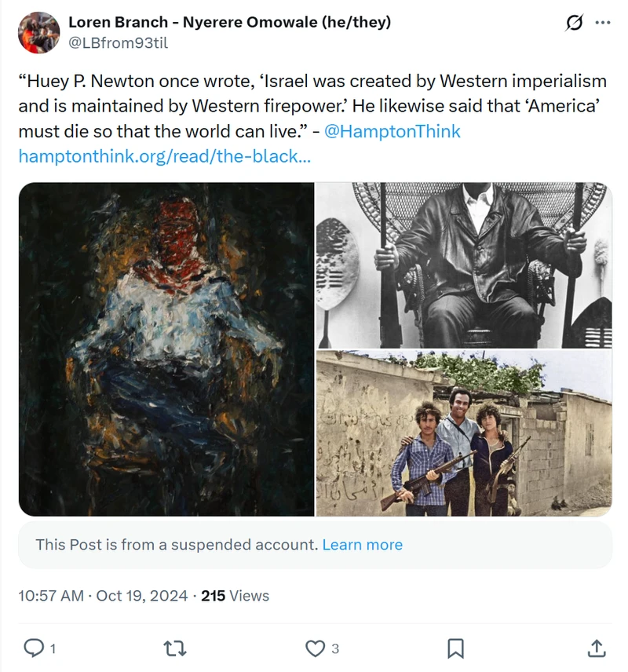The width and height of the screenshot is (628, 672).
Task: Open the share upload icon
Action: pyautogui.click(x=596, y=648)
